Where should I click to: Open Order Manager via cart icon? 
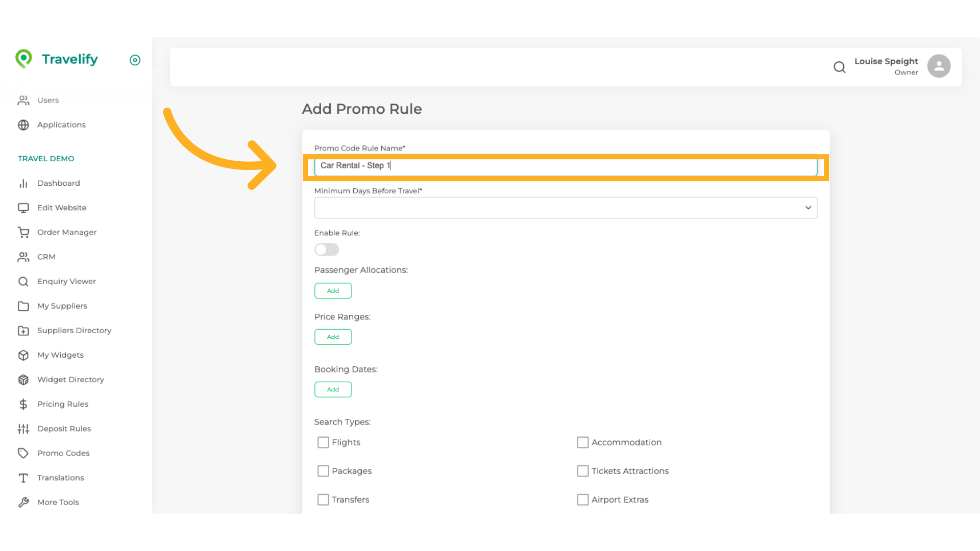(23, 232)
